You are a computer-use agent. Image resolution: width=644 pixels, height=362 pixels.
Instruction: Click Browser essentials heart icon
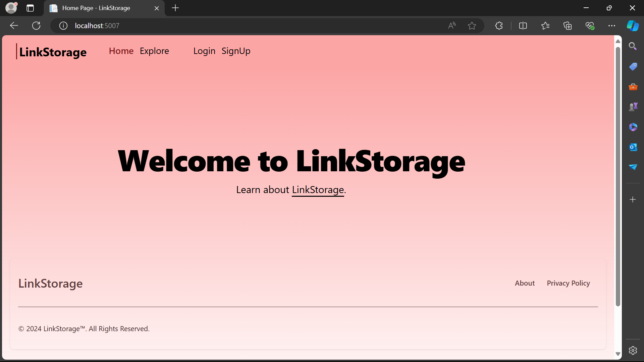pos(590,26)
